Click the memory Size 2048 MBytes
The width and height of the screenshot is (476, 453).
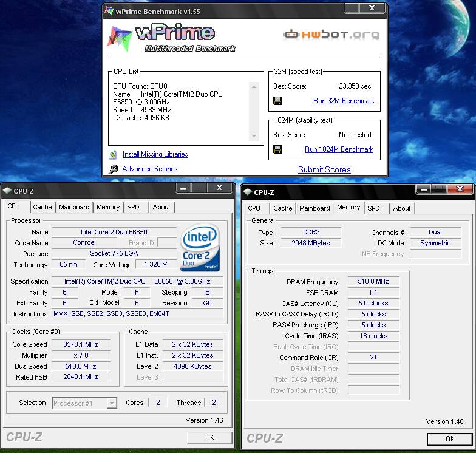(x=311, y=243)
